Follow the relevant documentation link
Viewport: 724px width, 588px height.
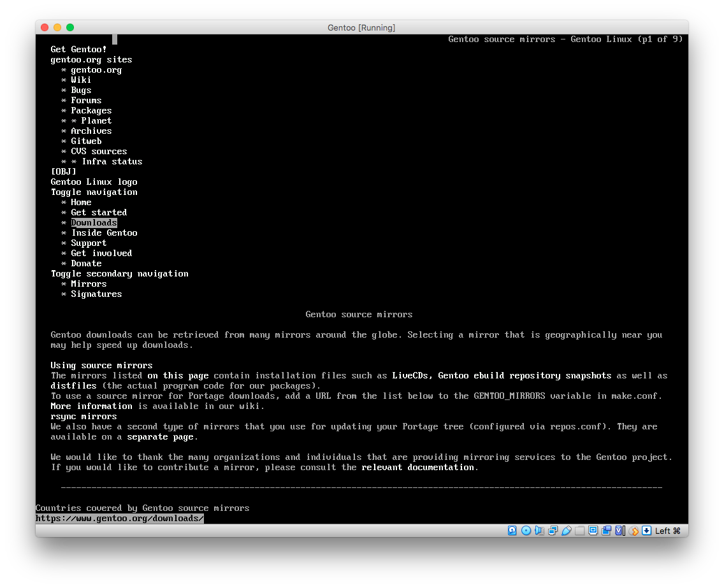417,467
